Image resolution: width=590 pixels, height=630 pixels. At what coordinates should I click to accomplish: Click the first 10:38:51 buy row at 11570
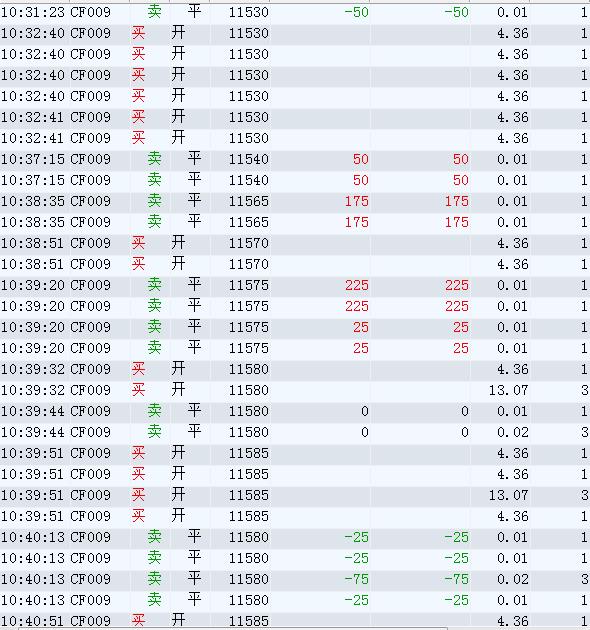[295, 243]
